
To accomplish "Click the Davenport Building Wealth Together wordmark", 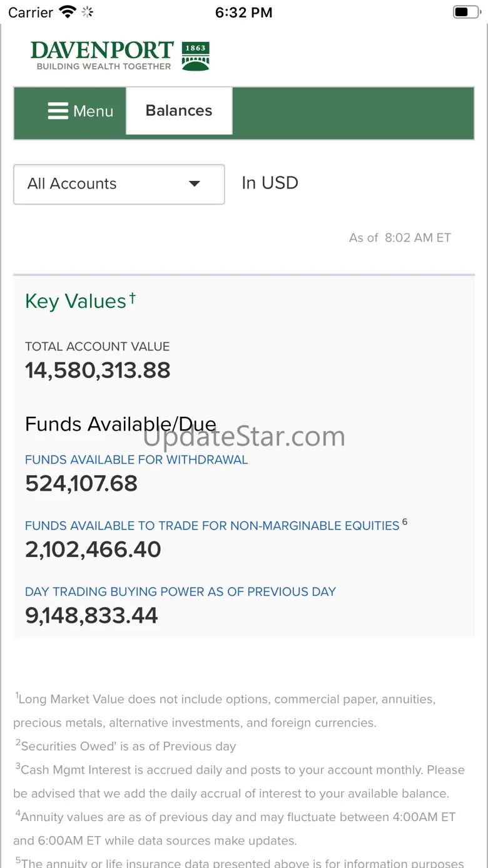I will click(x=103, y=56).
